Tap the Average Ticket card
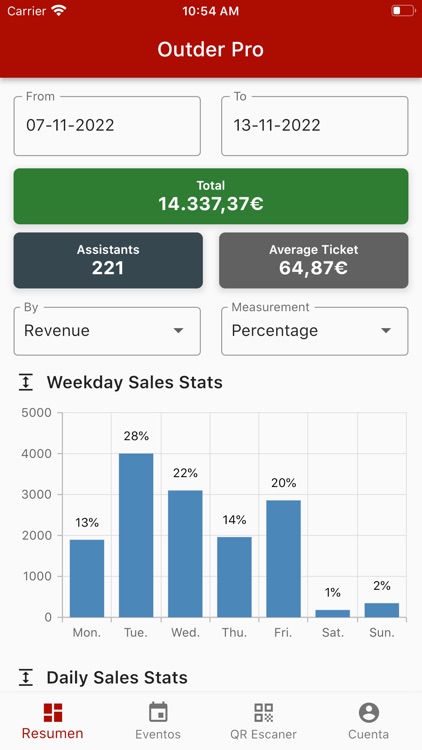Viewport: 422px width, 750px height. (x=314, y=260)
